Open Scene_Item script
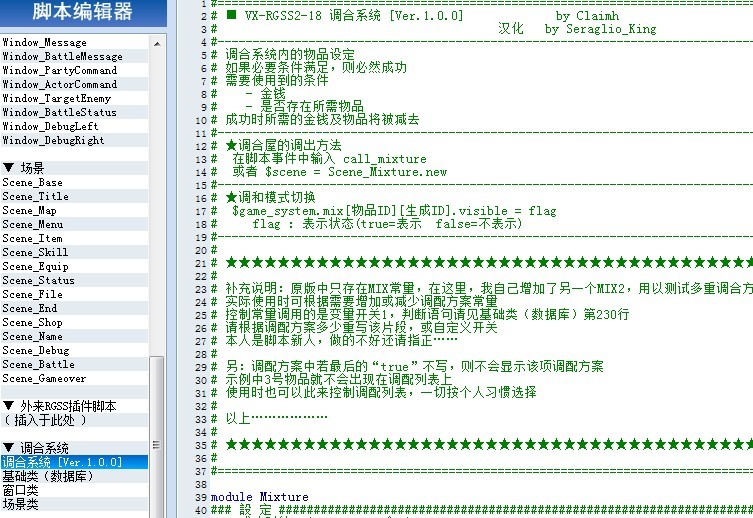 coord(74,238)
